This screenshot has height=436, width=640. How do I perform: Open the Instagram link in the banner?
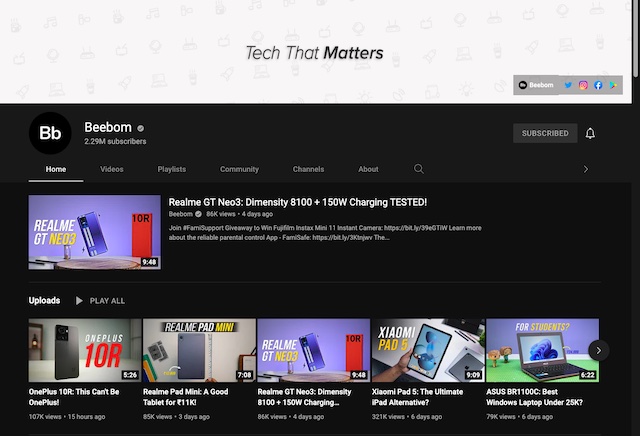(x=583, y=85)
